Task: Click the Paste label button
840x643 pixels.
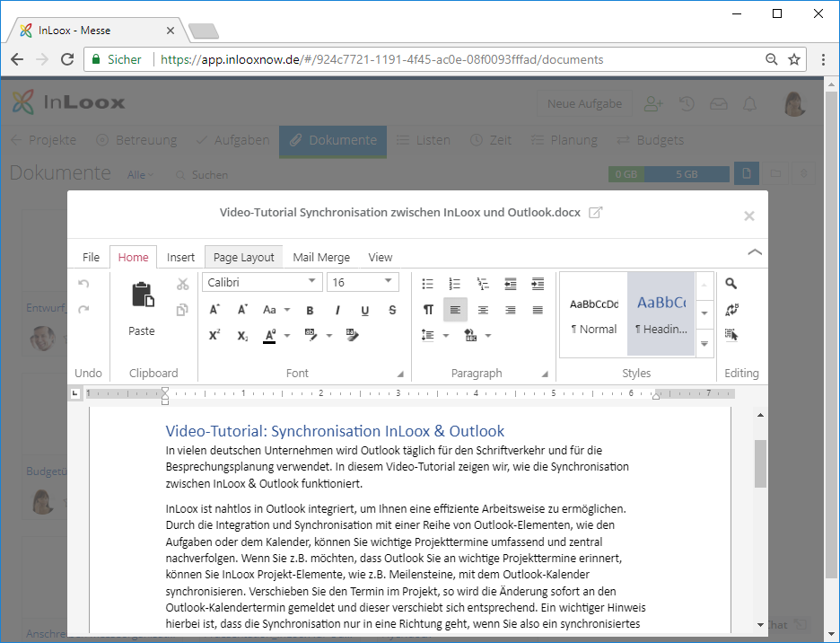Action: (142, 331)
